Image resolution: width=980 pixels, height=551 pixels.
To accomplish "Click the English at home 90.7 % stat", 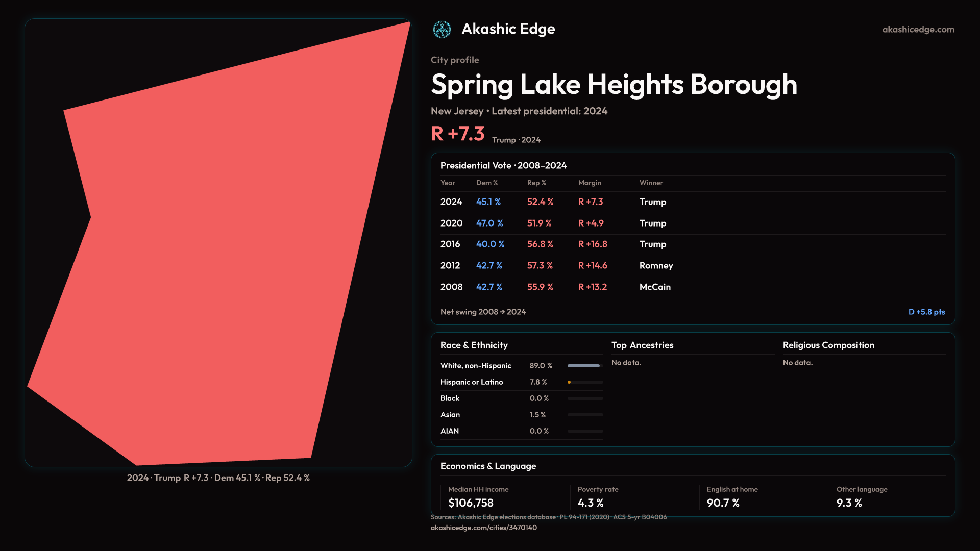I will click(723, 503).
